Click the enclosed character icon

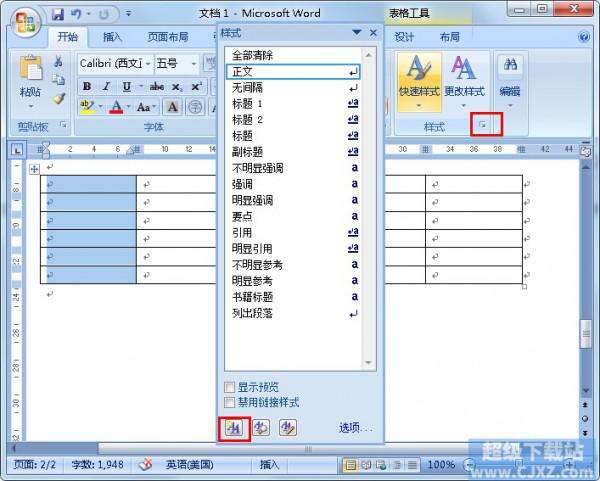[195, 107]
